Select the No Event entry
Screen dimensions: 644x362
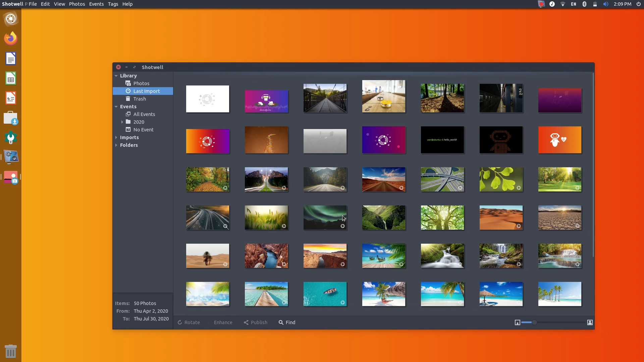[x=143, y=129]
